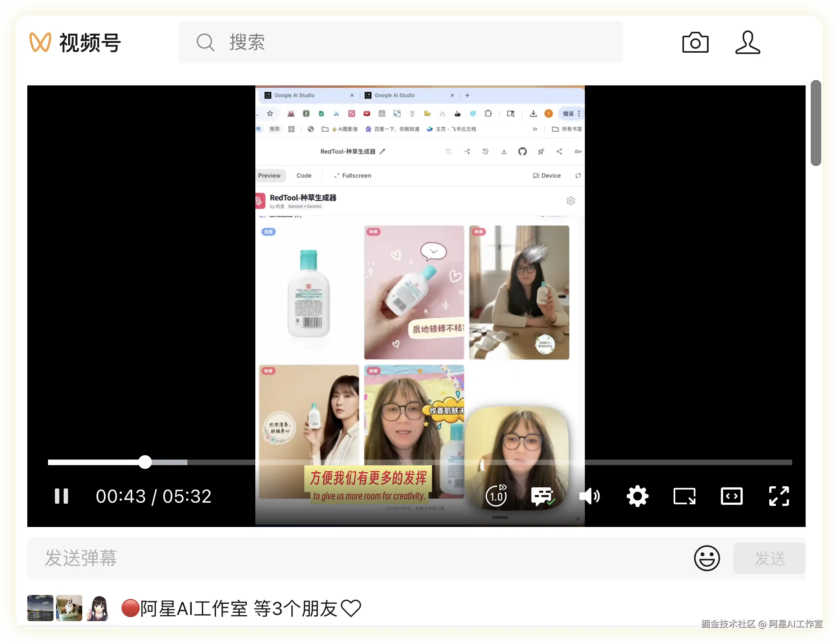Viewport: 838px width, 644px height.
Task: Pause the video playback
Action: (x=61, y=496)
